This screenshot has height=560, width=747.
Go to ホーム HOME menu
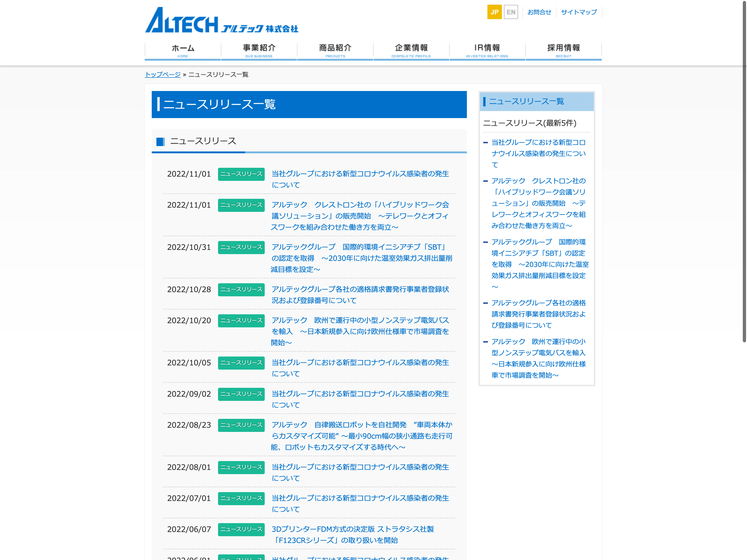pos(183,51)
